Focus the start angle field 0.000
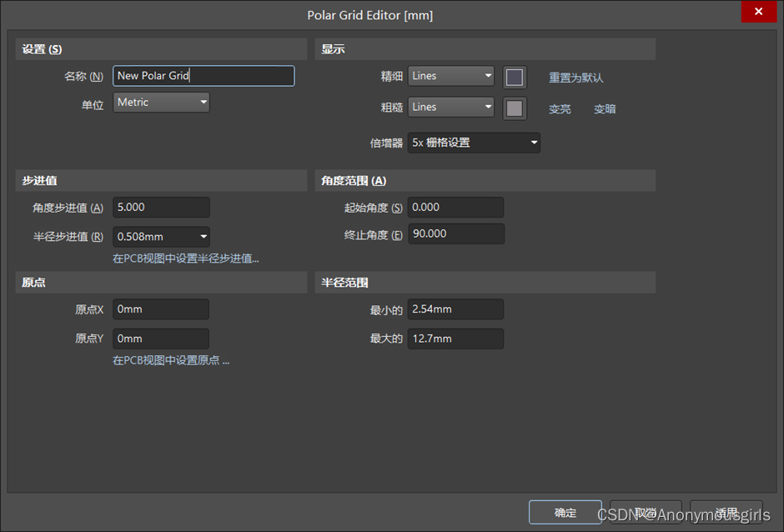 tap(455, 208)
